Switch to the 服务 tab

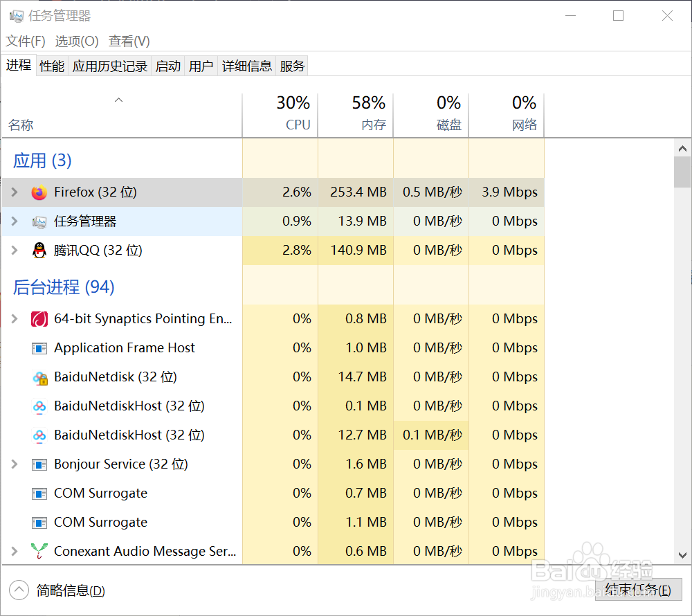[x=292, y=66]
